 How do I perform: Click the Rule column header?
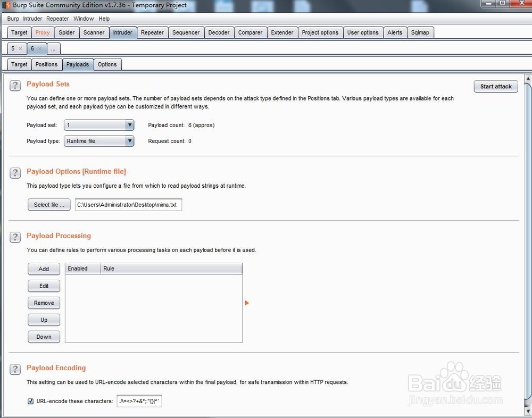coord(171,269)
